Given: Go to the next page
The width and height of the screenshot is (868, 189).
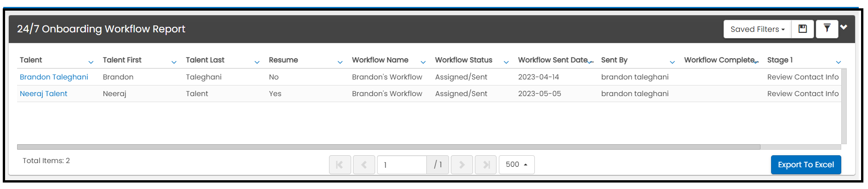Looking at the screenshot, I should [461, 165].
